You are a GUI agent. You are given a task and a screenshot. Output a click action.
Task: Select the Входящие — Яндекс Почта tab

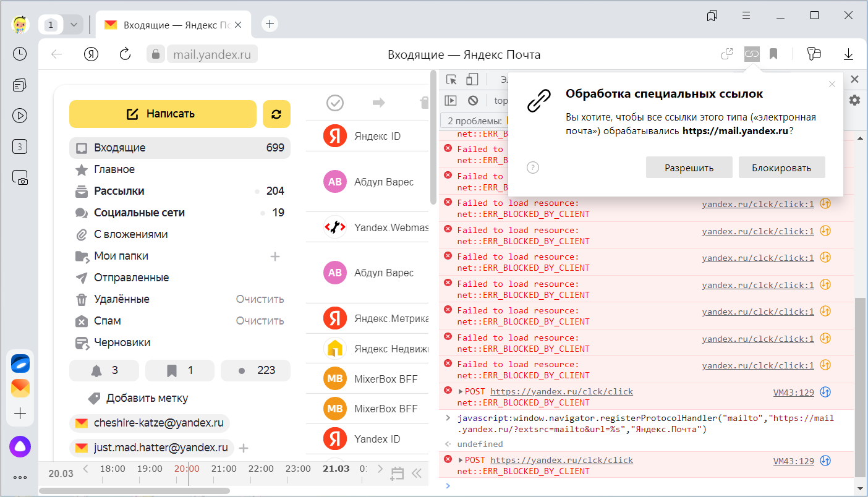coord(174,25)
